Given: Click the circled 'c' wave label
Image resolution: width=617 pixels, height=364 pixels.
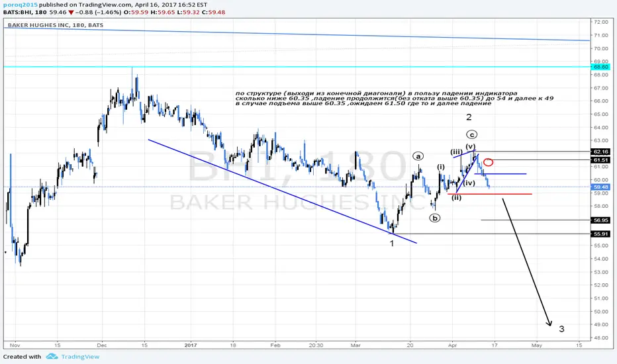Looking at the screenshot, I should 472,134.
